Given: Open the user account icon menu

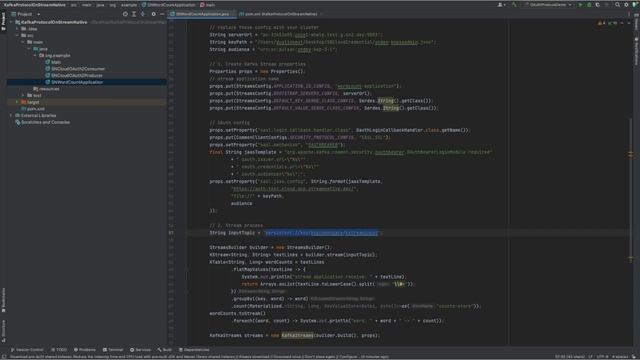Looking at the screenshot, I should (x=501, y=5).
